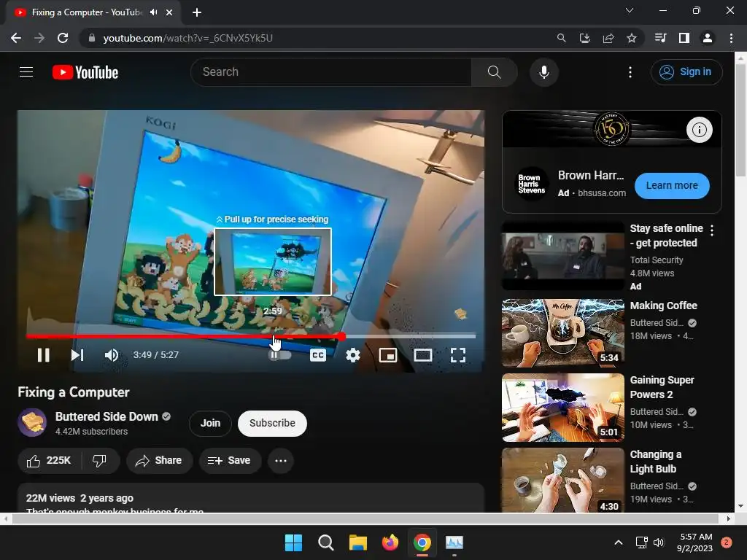
Task: Subscribe to Buttered Side Down
Action: (272, 424)
